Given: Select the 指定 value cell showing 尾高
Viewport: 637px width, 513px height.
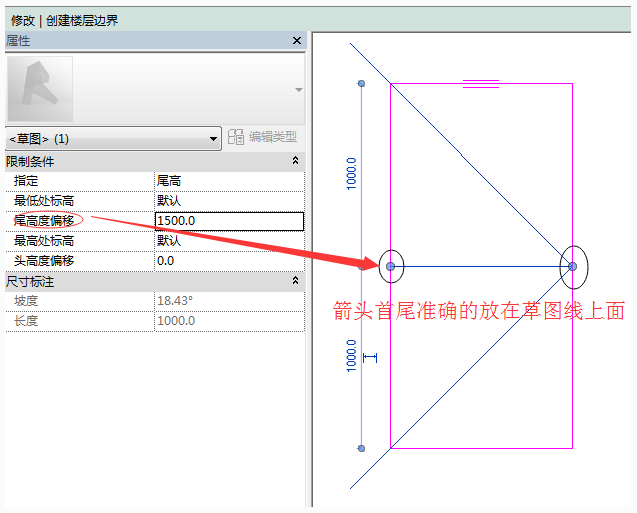Looking at the screenshot, I should [x=229, y=181].
